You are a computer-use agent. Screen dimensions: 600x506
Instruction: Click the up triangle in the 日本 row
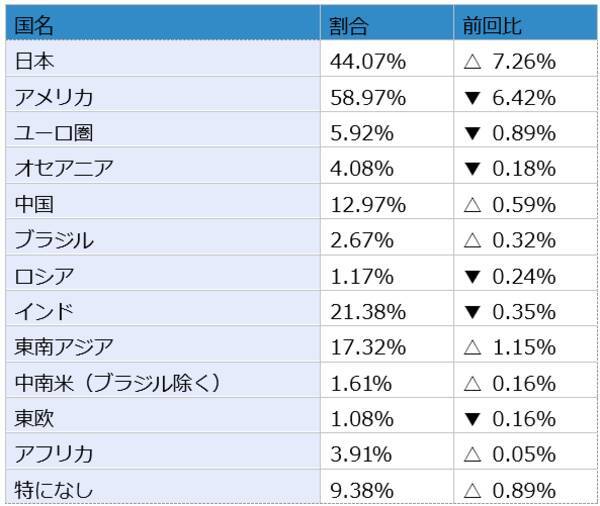pyautogui.click(x=473, y=62)
